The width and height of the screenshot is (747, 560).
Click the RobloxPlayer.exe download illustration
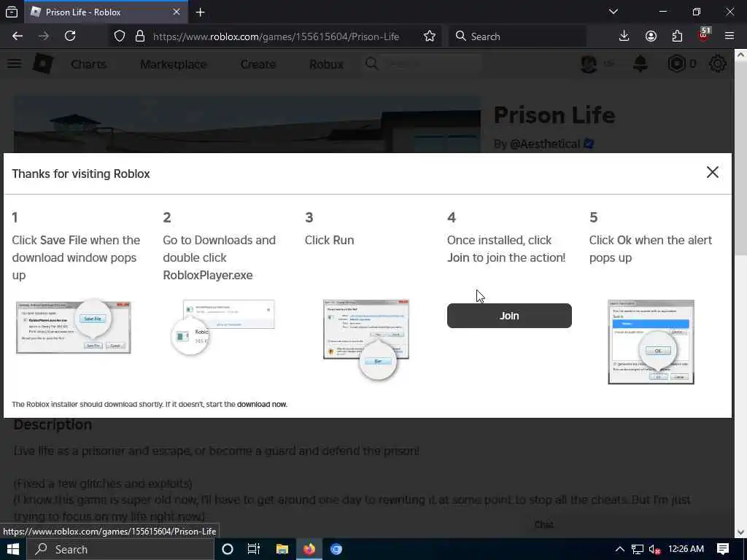(223, 327)
